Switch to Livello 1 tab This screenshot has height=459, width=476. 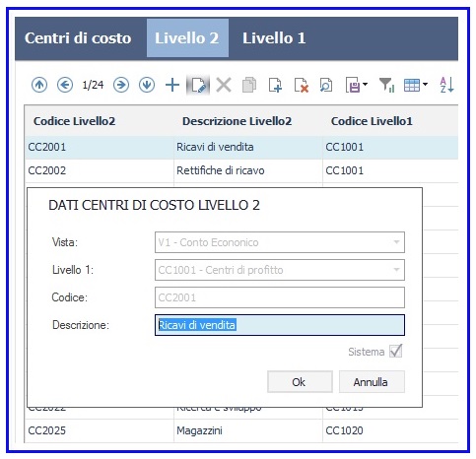tap(274, 38)
